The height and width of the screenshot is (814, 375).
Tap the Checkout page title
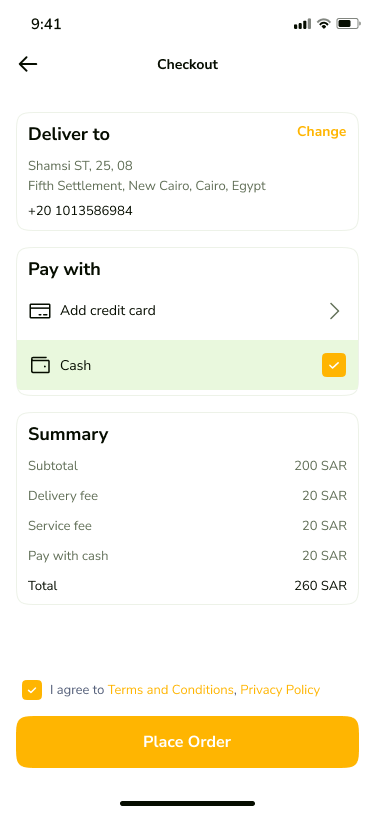pyautogui.click(x=188, y=64)
